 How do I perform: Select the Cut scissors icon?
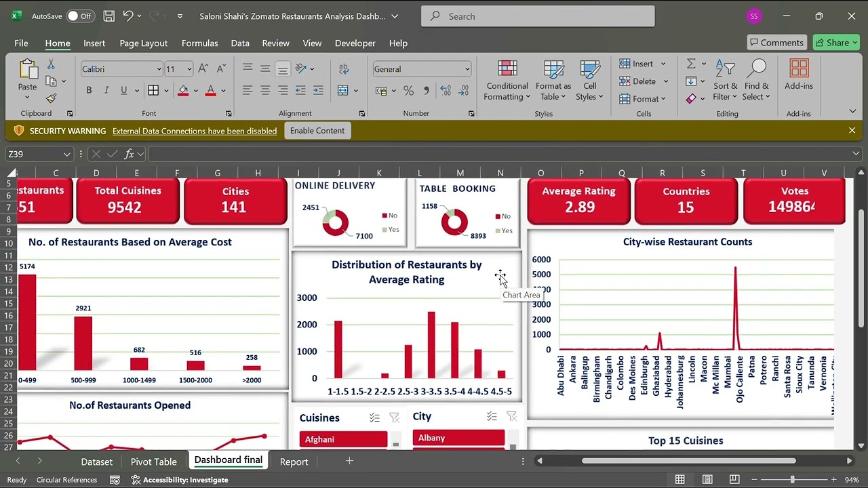[51, 64]
